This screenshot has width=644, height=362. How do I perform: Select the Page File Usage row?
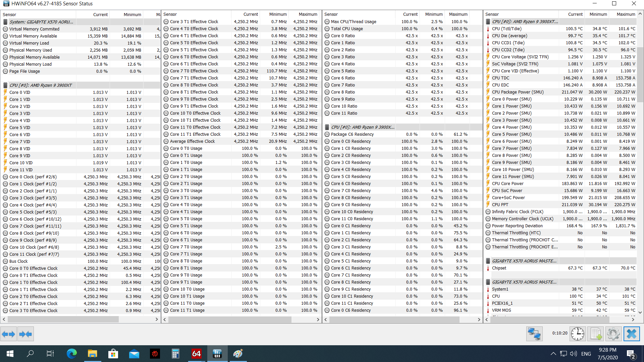coord(80,71)
